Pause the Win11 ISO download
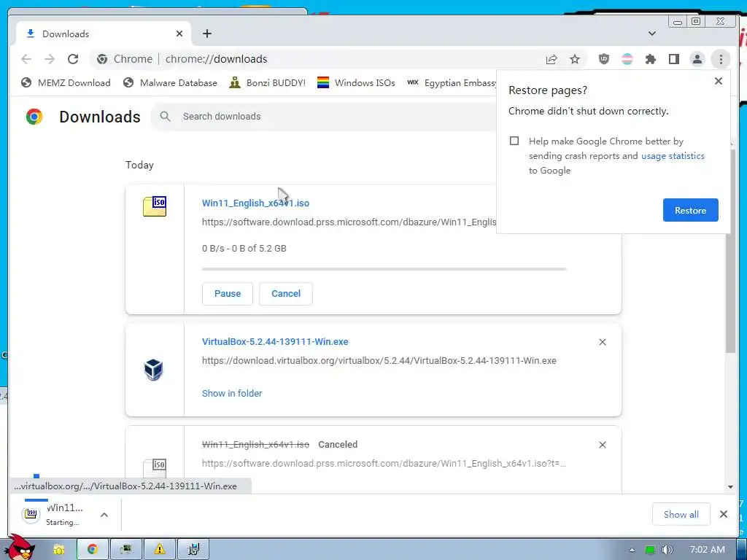This screenshot has height=560, width=747. tap(228, 294)
